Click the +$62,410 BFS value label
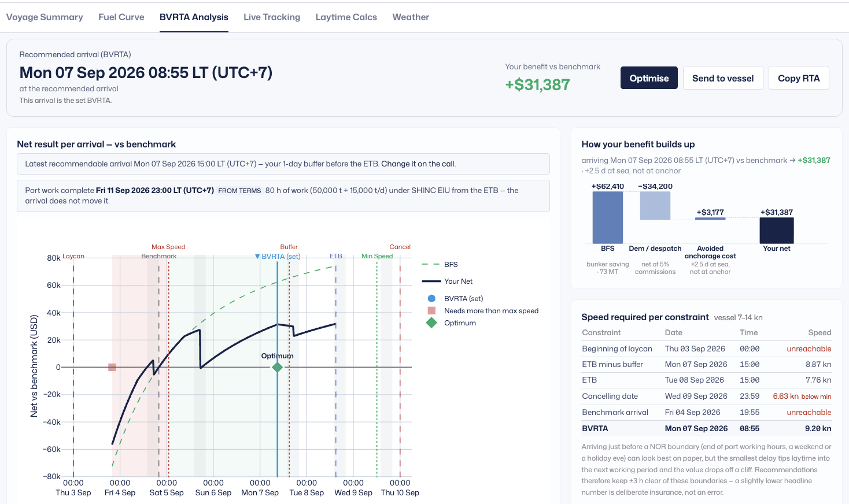This screenshot has width=849, height=504. pos(608,186)
